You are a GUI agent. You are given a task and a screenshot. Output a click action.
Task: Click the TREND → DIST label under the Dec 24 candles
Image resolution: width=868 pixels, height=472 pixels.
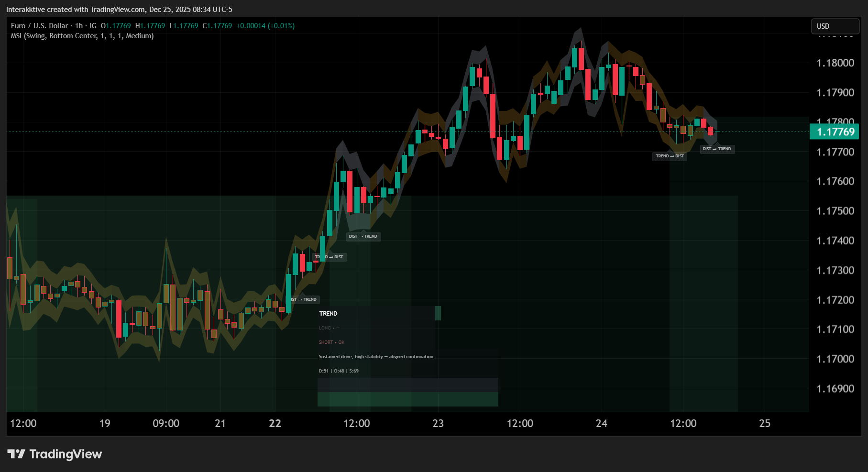tap(670, 156)
